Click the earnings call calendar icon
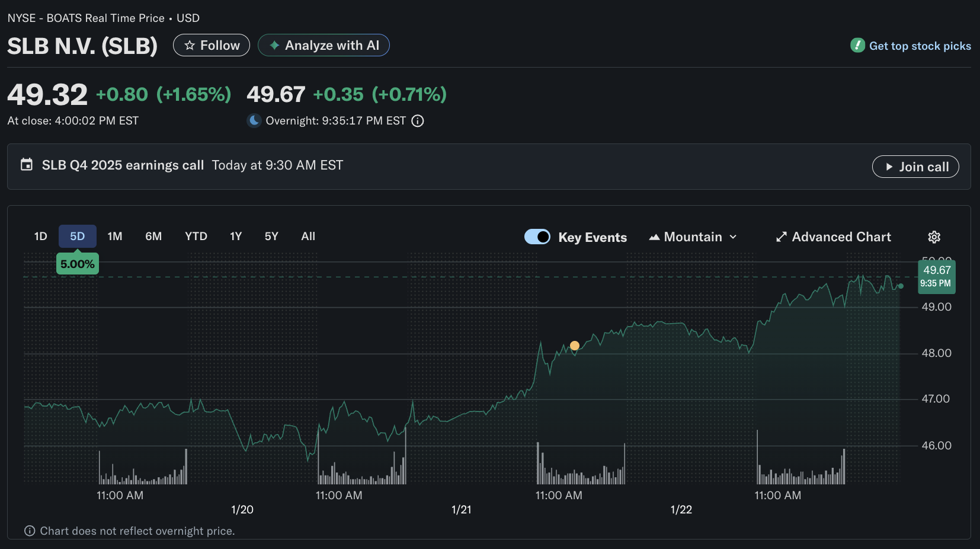Image resolution: width=980 pixels, height=549 pixels. click(27, 165)
